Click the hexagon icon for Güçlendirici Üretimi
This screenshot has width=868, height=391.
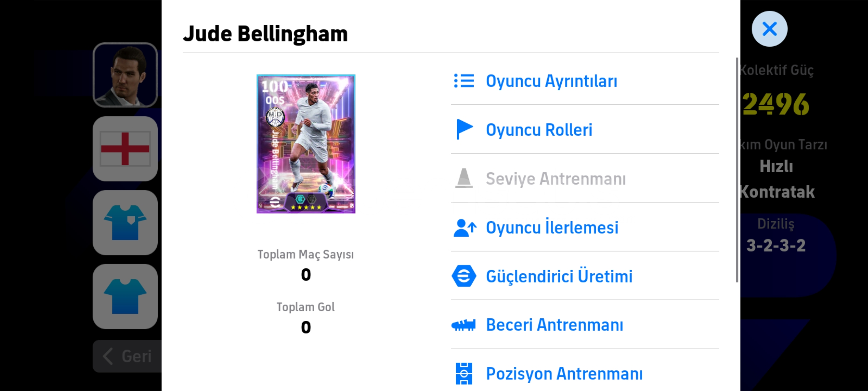click(464, 276)
